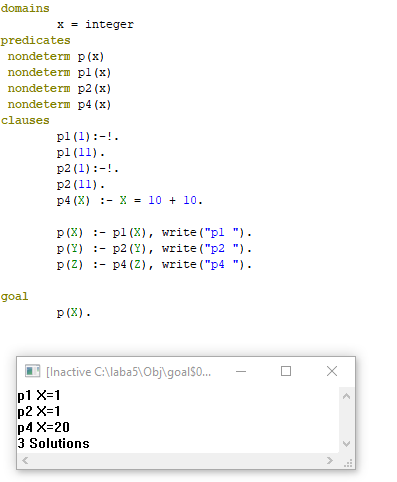397x482 pixels.
Task: Click the console window application icon
Action: click(32, 371)
